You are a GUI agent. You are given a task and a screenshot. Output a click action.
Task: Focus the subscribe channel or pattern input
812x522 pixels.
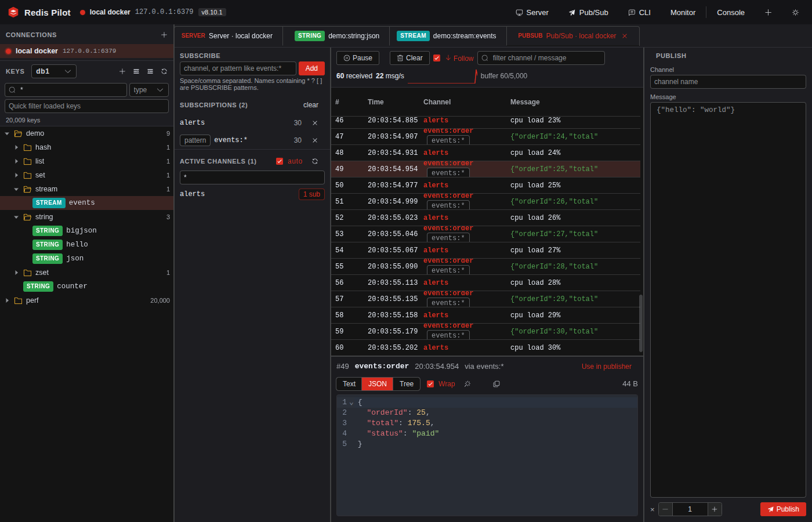point(238,68)
